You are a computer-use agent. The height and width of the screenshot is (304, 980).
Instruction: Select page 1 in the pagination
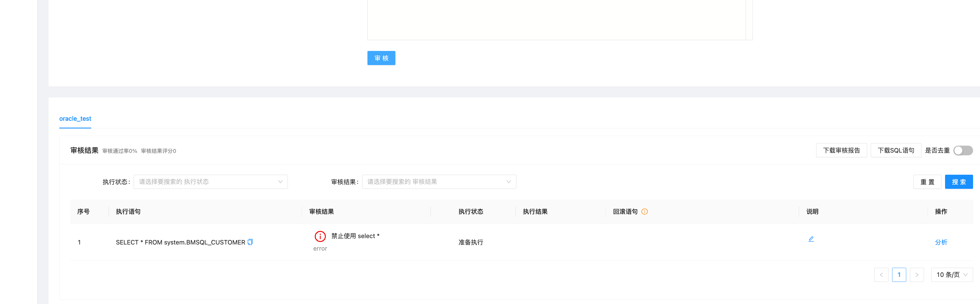click(x=899, y=274)
